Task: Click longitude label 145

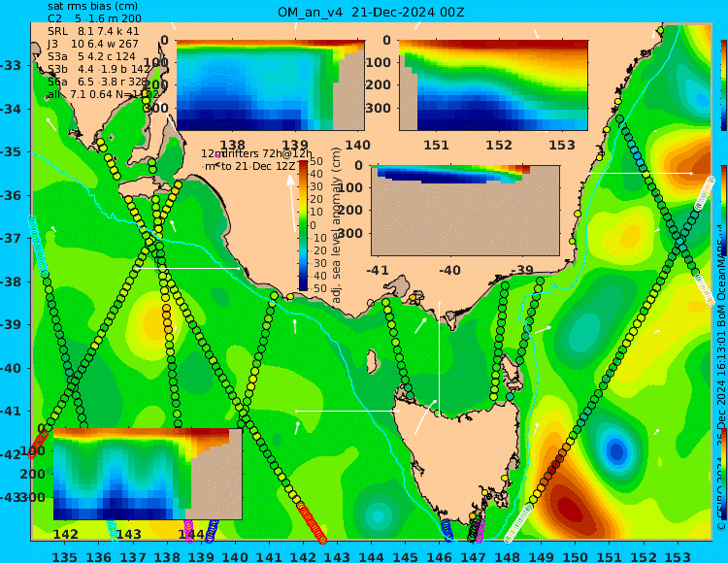Action: click(405, 556)
